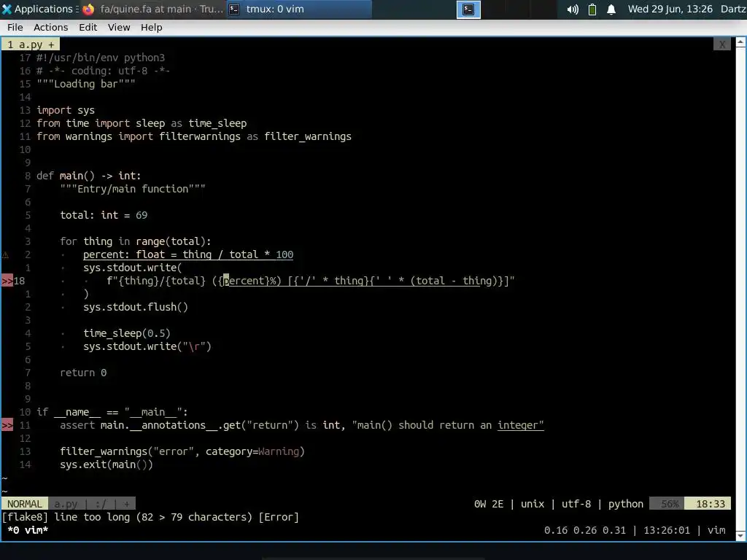Click the 56% position indicator

click(667, 504)
